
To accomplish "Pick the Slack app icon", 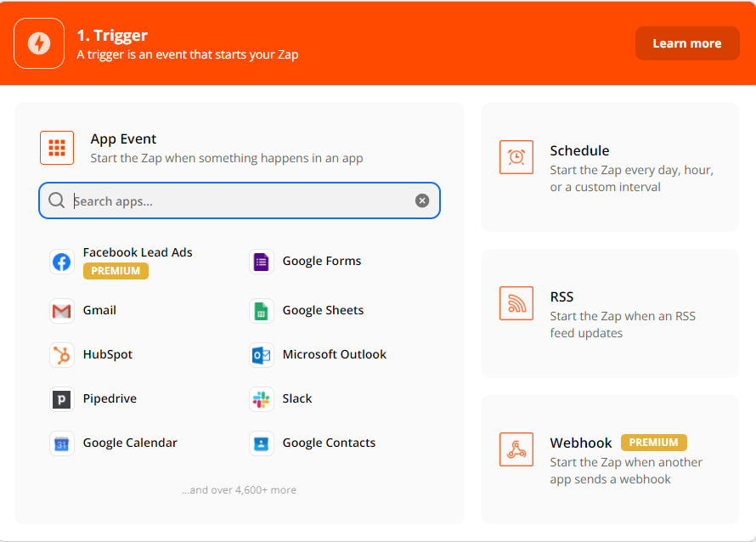I will 262,399.
